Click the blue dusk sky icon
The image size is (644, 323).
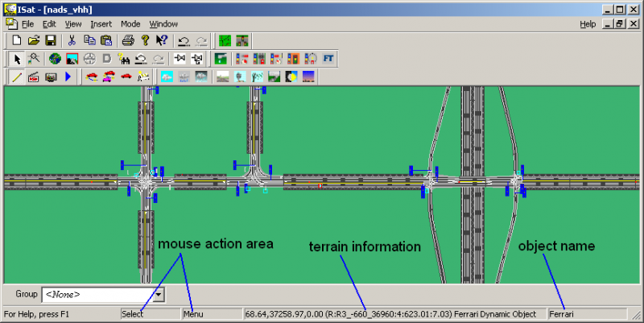308,77
